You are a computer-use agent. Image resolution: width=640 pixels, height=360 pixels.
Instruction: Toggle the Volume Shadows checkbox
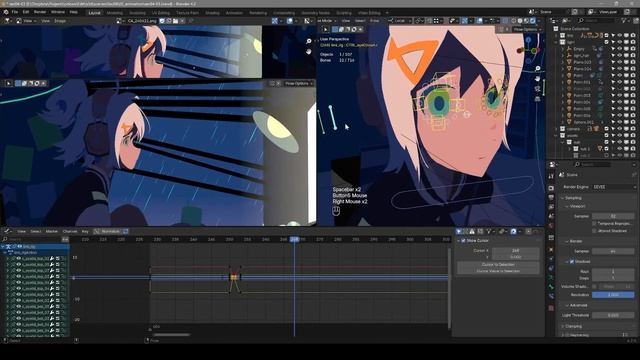click(594, 287)
